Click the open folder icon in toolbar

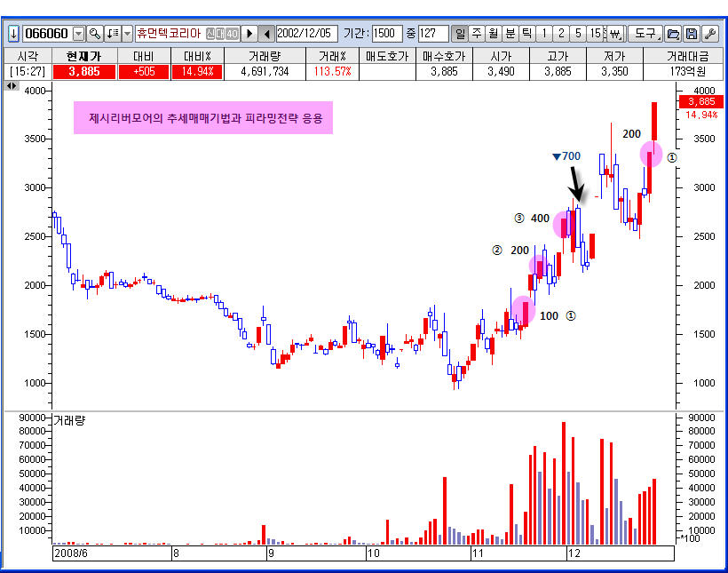673,34
